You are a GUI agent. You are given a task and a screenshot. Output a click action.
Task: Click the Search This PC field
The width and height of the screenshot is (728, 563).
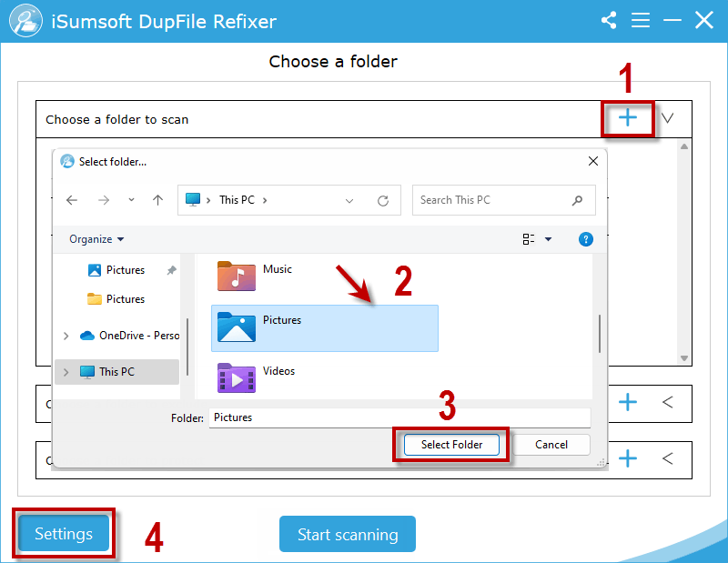point(504,200)
